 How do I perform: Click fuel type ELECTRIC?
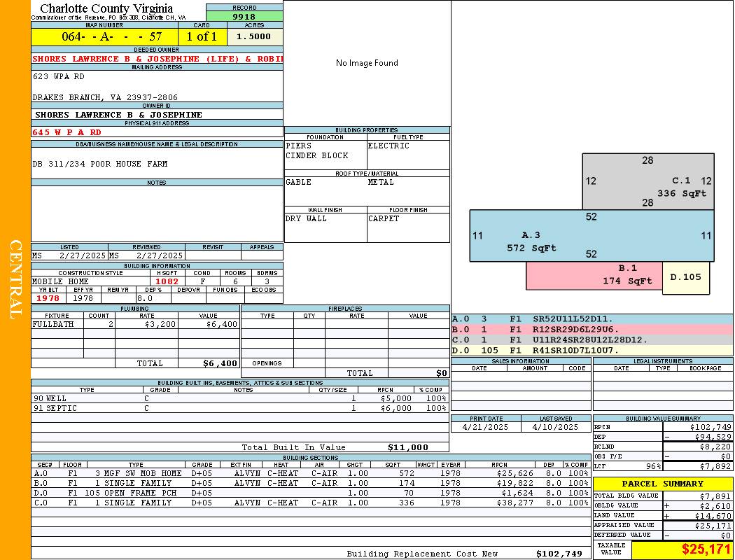tap(388, 146)
